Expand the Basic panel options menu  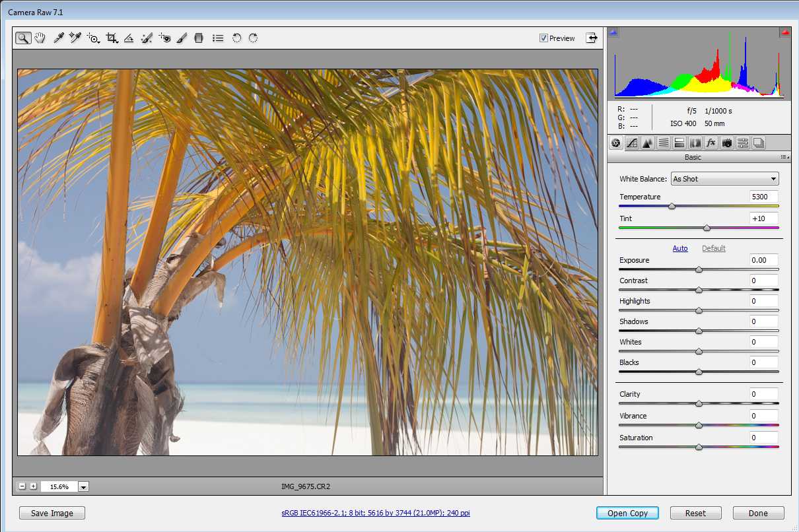[x=784, y=157]
